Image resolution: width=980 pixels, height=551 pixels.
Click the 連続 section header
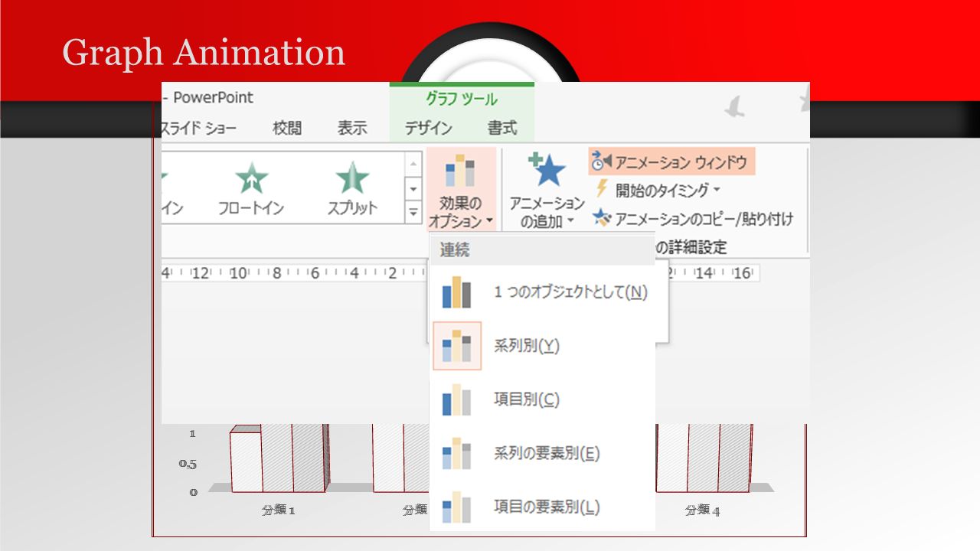(542, 250)
